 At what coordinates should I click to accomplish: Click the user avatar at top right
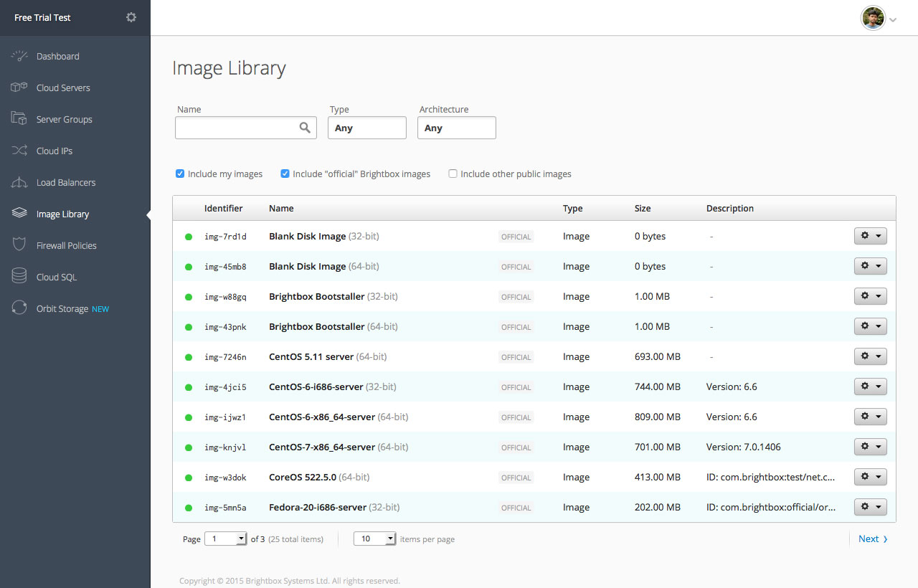(x=873, y=18)
